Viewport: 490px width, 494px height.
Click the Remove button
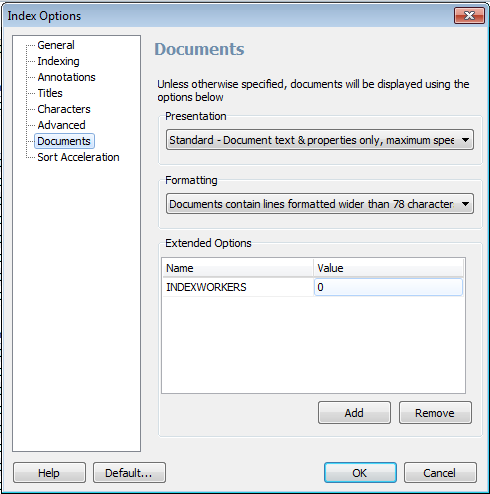point(435,413)
